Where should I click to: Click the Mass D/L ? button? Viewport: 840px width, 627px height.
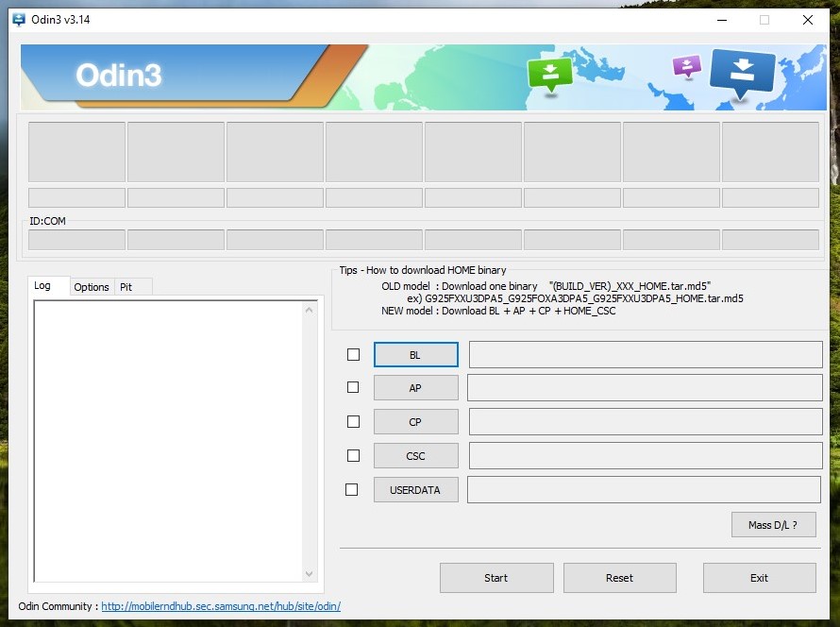coord(774,525)
